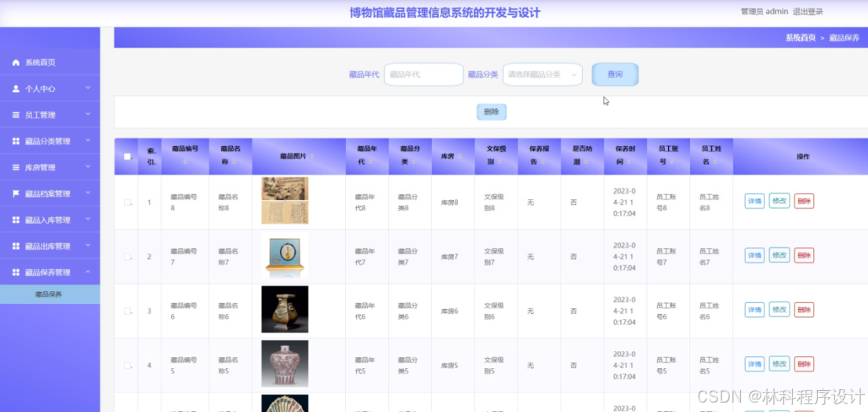868x412 pixels.
Task: Click 管理员 admin user label
Action: tap(764, 12)
